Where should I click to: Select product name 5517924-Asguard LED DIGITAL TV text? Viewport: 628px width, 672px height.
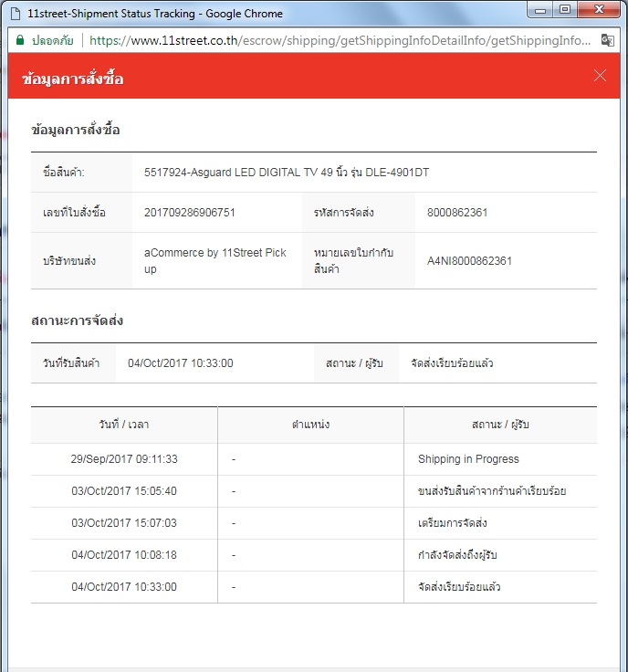tap(286, 173)
